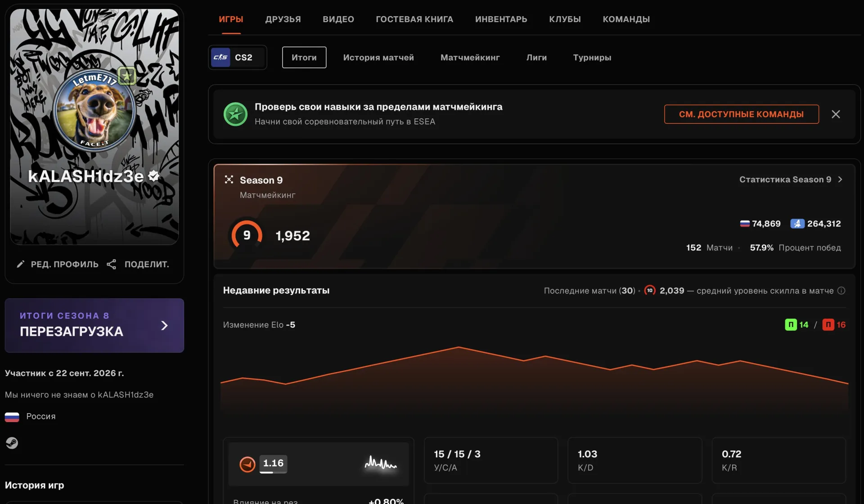Click the skill level 9 ring icon
The image size is (864, 504).
click(247, 235)
